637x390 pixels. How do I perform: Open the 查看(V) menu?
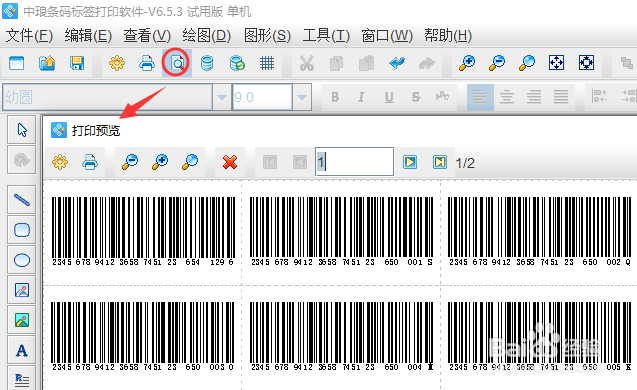click(x=147, y=36)
